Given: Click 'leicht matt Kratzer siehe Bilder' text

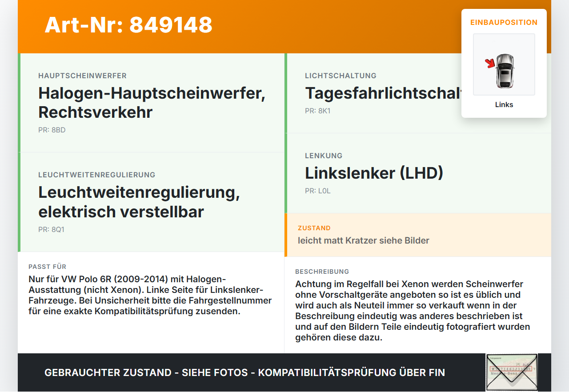Looking at the screenshot, I should coord(364,240).
